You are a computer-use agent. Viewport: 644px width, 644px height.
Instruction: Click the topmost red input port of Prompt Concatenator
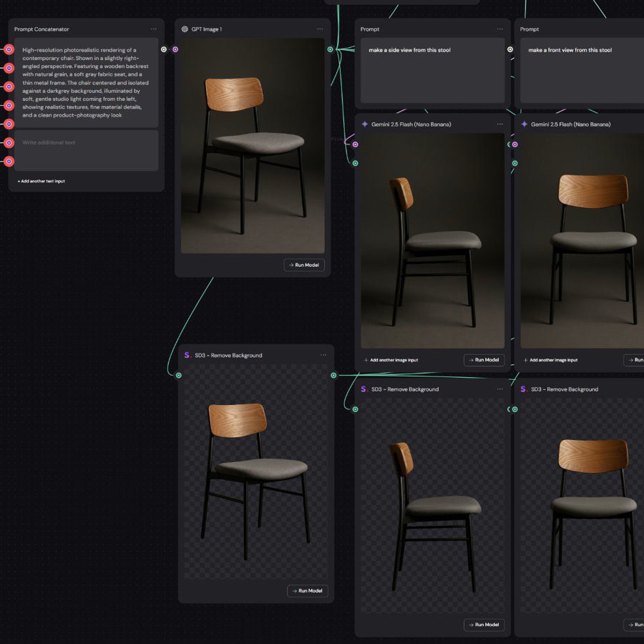click(x=9, y=49)
